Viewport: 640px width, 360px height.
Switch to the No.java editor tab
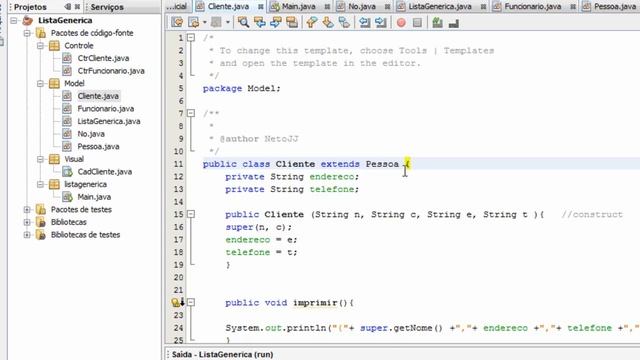pos(362,7)
